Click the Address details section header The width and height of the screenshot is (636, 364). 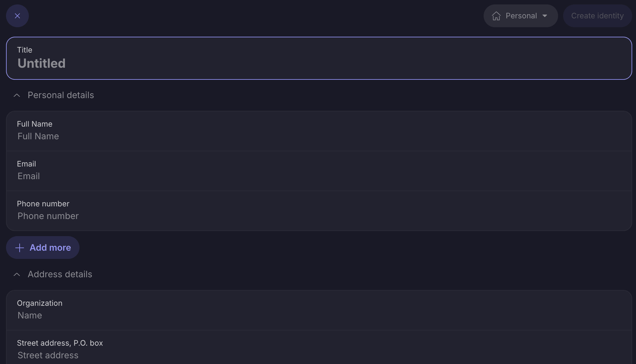coord(60,274)
